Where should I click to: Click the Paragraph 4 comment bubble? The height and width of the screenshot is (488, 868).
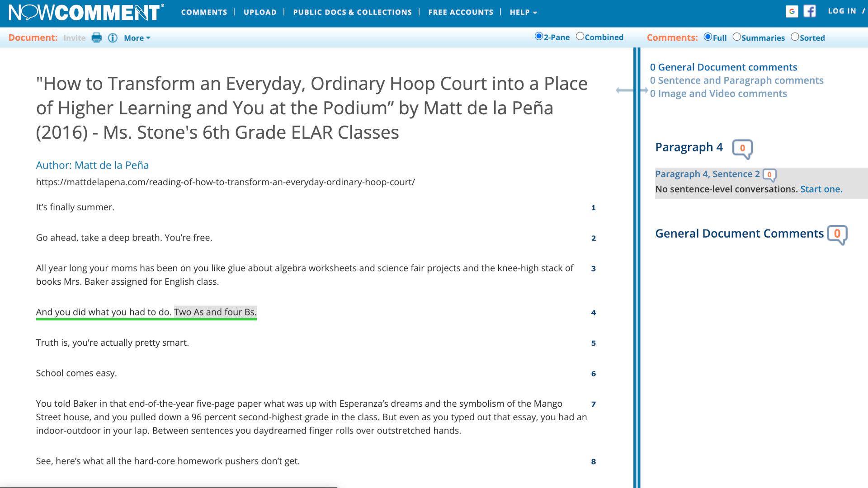click(742, 149)
